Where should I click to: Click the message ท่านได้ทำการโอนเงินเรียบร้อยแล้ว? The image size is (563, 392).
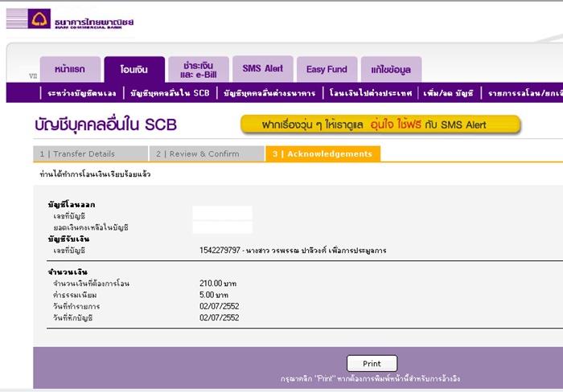tap(95, 174)
